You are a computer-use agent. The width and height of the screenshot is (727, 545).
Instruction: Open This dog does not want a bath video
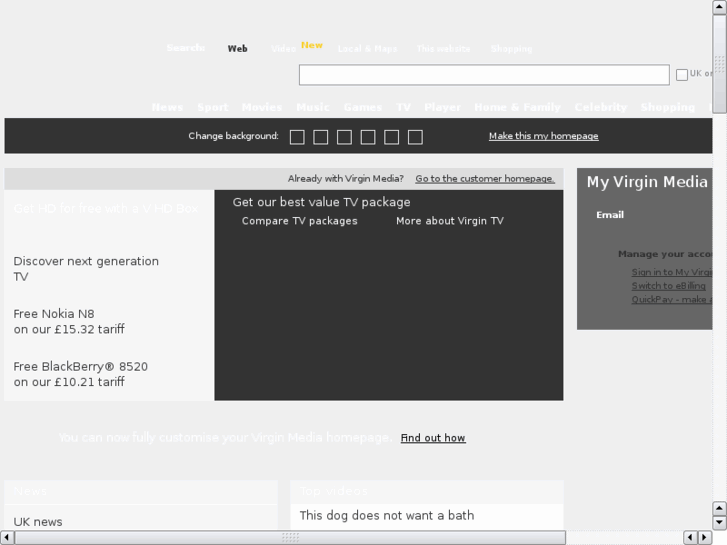click(x=387, y=515)
